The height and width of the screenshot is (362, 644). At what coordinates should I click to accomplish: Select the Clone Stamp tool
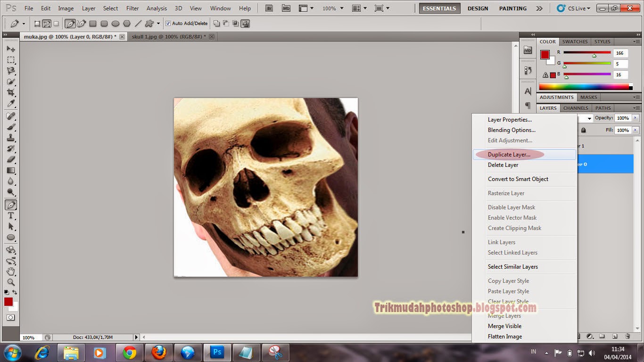[x=11, y=138]
